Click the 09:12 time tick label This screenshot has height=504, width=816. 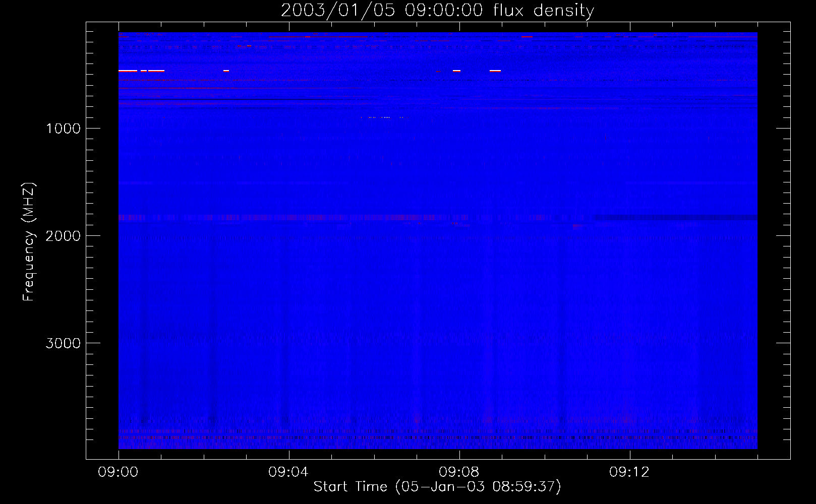coord(629,472)
